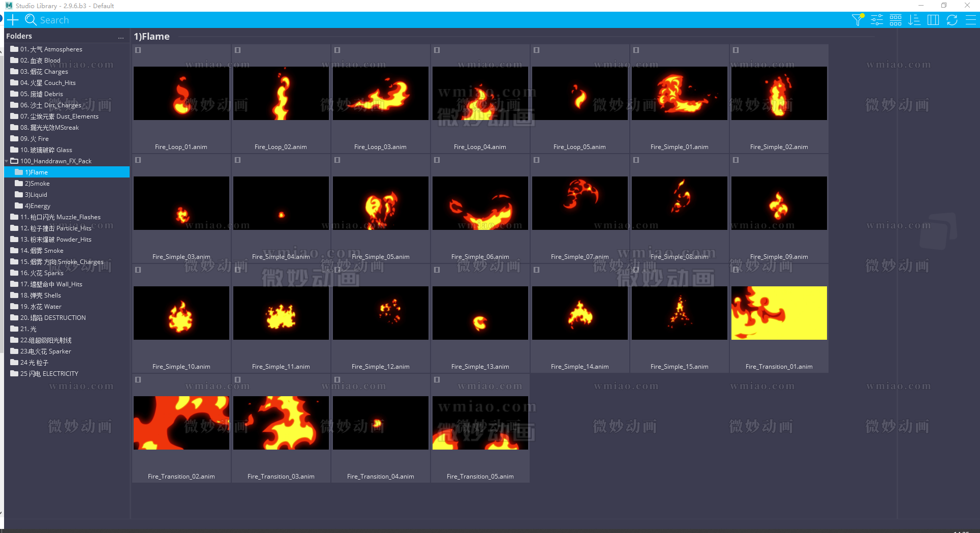Select the 4)Energy subfolder
The width and height of the screenshot is (980, 533).
click(38, 206)
